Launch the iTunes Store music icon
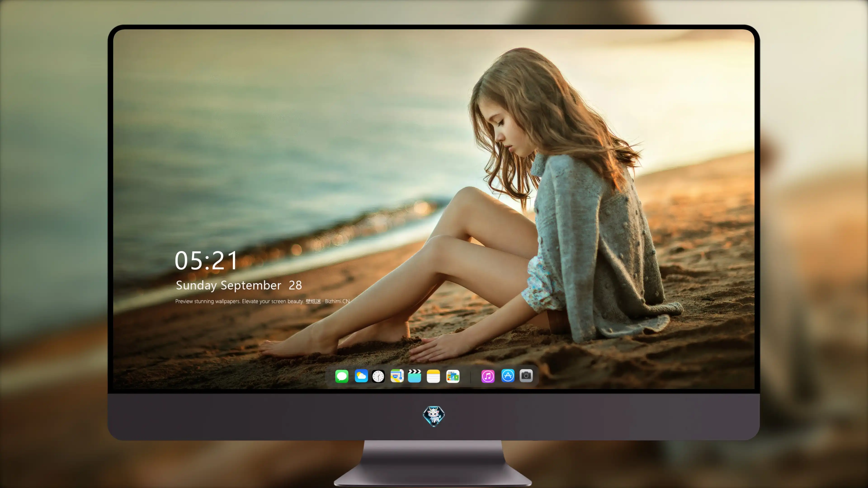The image size is (868, 488). coord(488,376)
